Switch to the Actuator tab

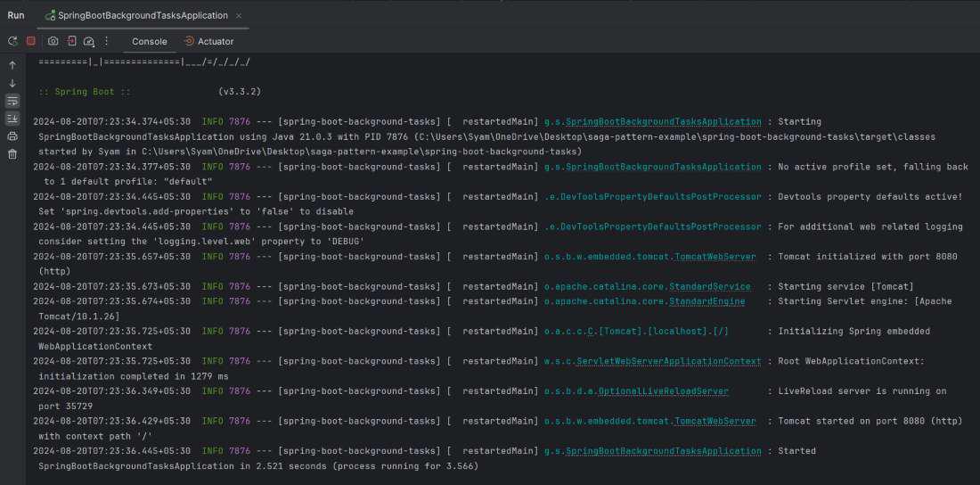coord(208,41)
